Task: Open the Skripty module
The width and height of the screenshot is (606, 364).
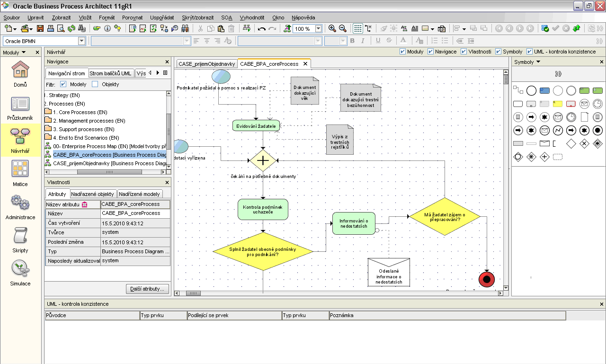Action: click(20, 240)
